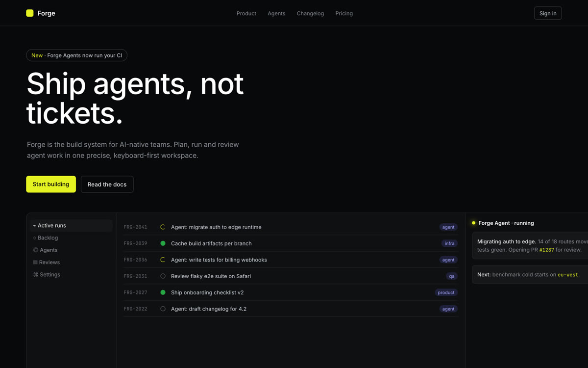Click the spinner status icon for FRG-2036
588x368 pixels.
[x=163, y=260]
